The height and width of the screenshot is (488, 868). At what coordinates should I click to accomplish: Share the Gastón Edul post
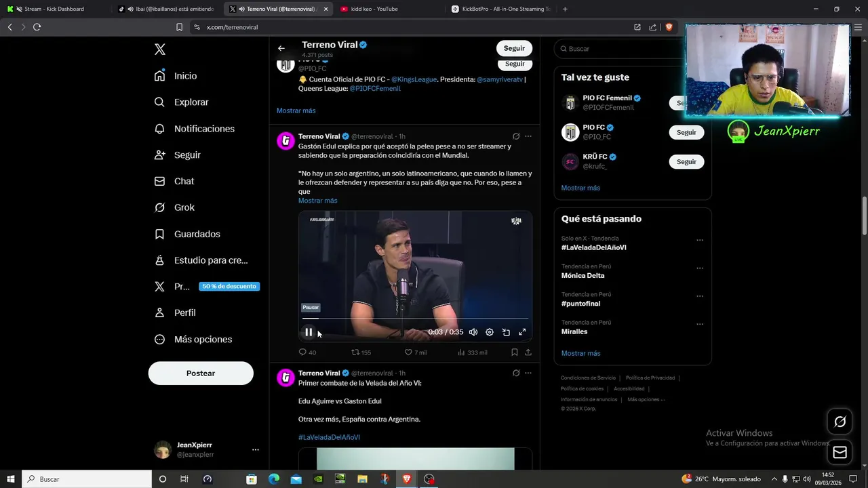[528, 352]
